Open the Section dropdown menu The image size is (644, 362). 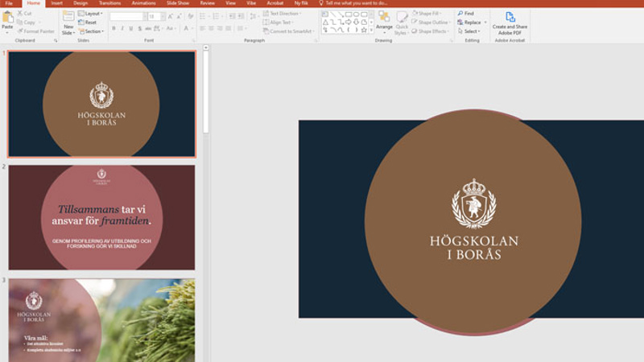pyautogui.click(x=91, y=31)
